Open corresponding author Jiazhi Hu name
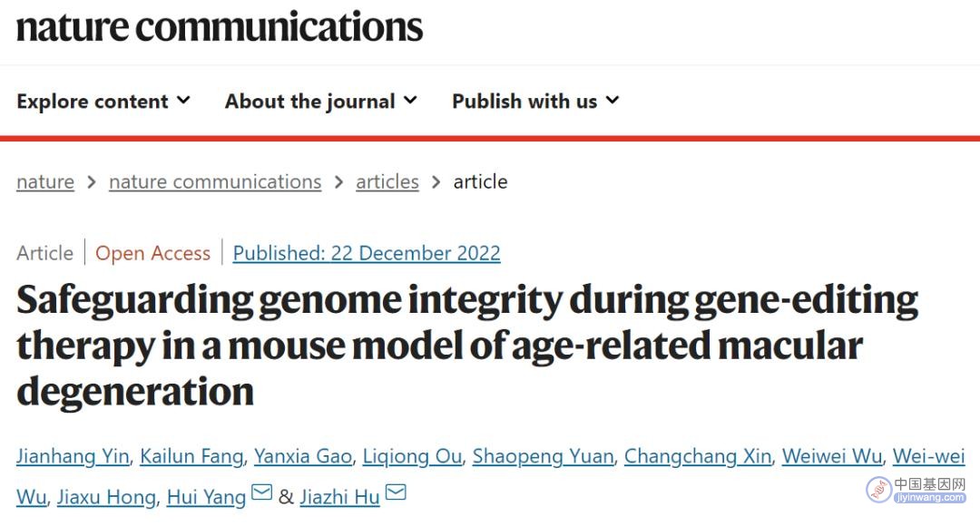 [x=339, y=497]
